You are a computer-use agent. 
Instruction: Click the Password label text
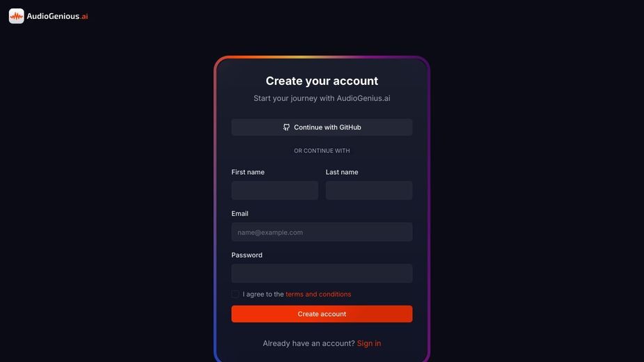pos(246,255)
